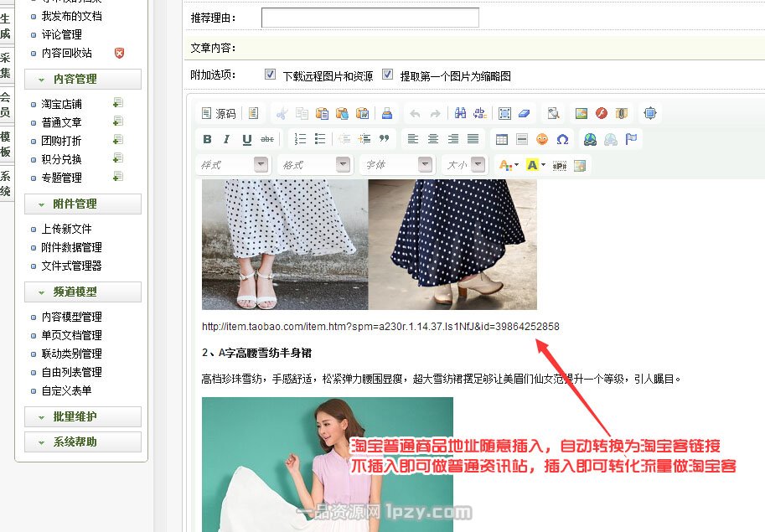Insert a numbered list

(300, 139)
